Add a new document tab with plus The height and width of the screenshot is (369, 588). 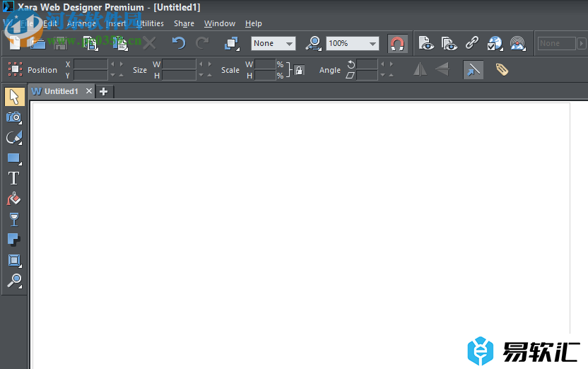tap(104, 91)
